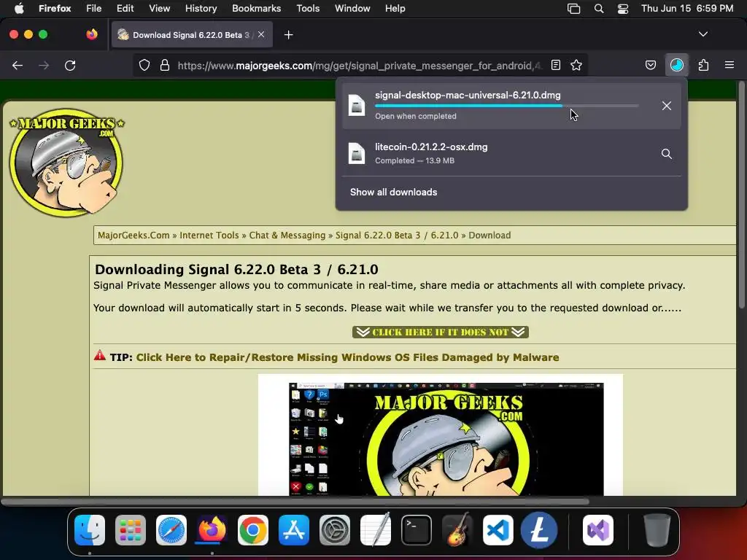
Task: Focus the URL address bar
Action: pyautogui.click(x=360, y=65)
